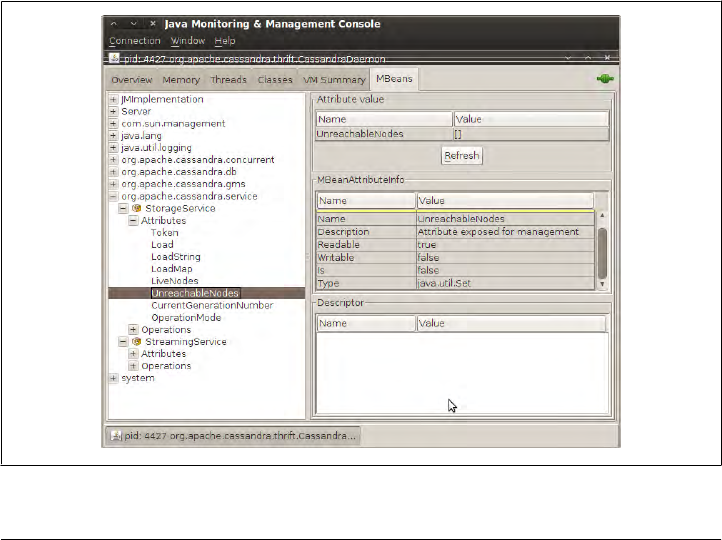The height and width of the screenshot is (540, 722).
Task: Expand the java.util.logging node
Action: pyautogui.click(x=113, y=148)
